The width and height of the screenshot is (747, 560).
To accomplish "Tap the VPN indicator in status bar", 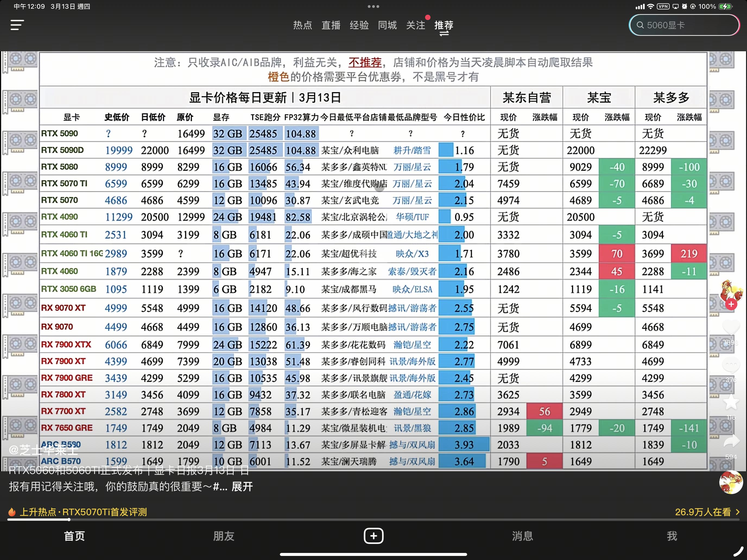I will point(663,7).
